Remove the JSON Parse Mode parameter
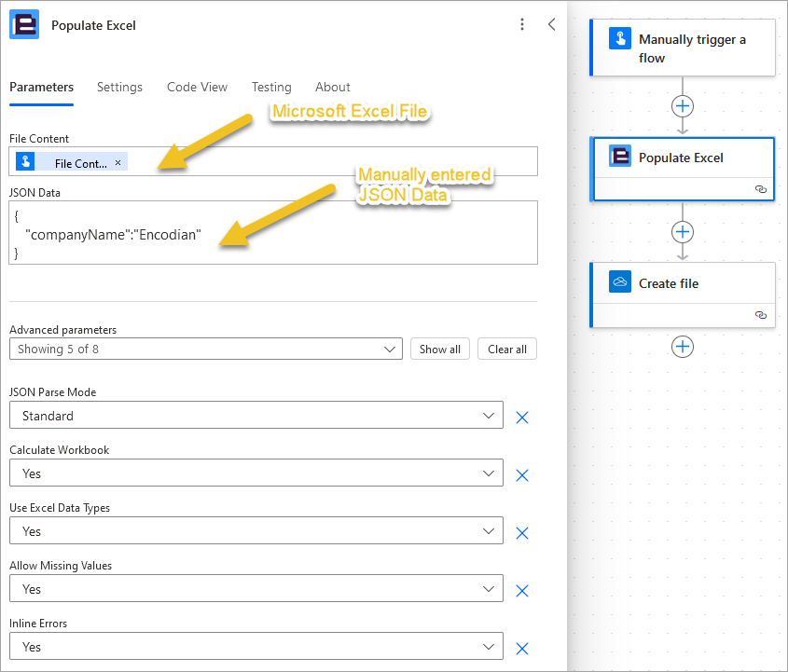The height and width of the screenshot is (672, 788). (x=522, y=418)
